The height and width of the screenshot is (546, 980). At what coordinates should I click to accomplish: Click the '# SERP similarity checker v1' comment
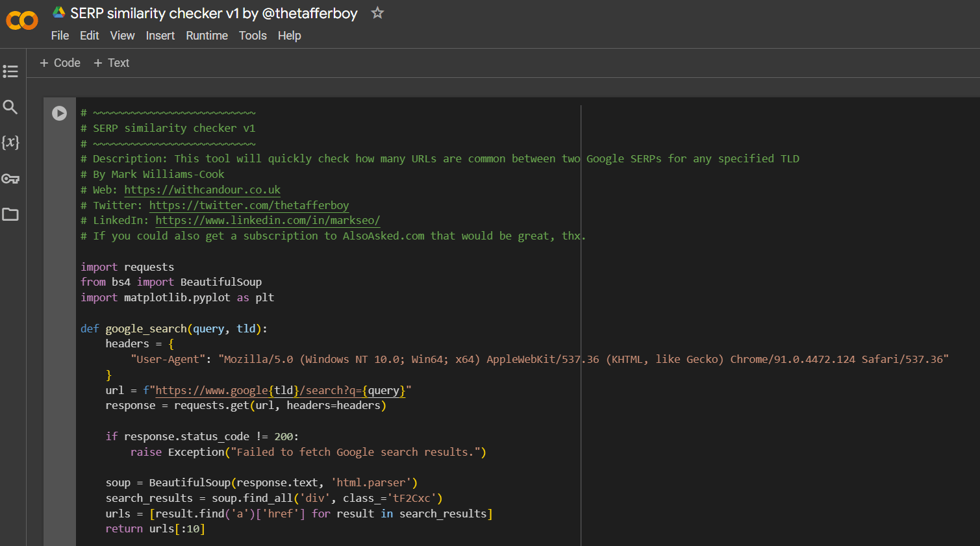[x=168, y=128]
